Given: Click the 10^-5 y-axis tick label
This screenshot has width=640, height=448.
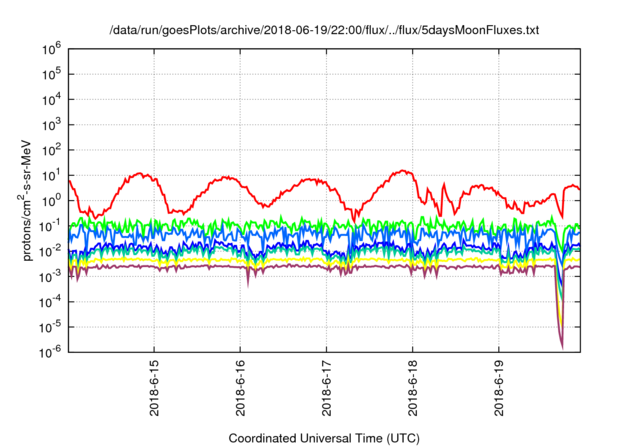Looking at the screenshot, I should [x=51, y=328].
